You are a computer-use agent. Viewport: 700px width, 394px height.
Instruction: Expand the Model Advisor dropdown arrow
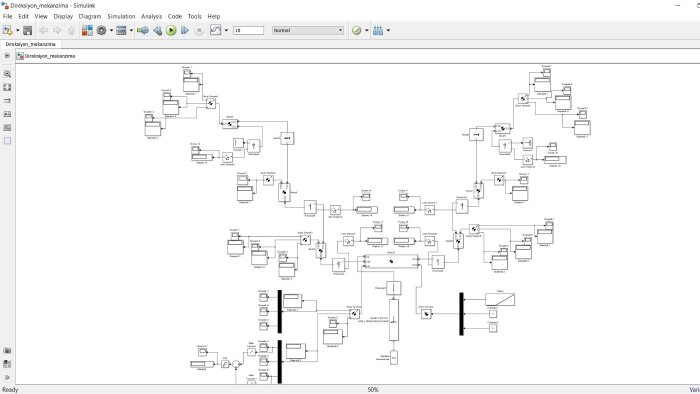367,30
